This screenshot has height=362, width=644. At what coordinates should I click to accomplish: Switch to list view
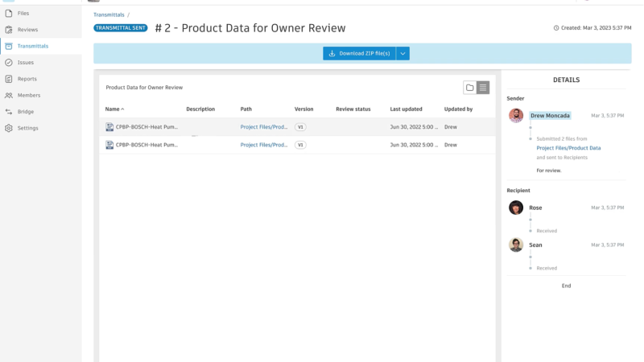(x=483, y=88)
